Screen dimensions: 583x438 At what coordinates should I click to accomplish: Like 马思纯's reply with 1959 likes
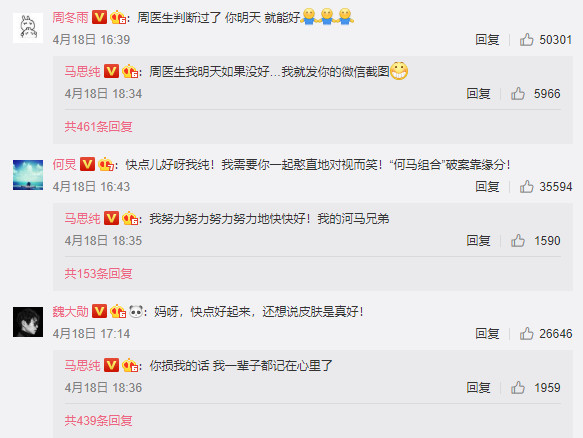coord(518,388)
